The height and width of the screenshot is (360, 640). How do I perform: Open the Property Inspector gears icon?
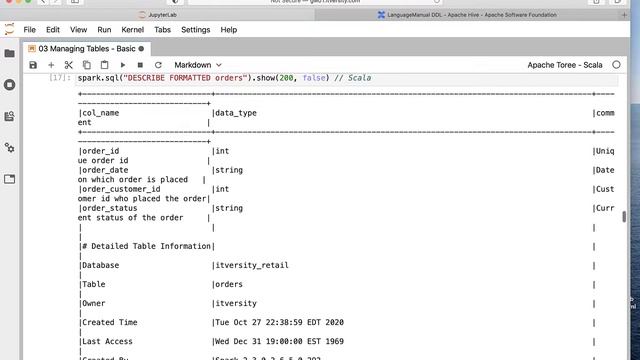(x=9, y=148)
